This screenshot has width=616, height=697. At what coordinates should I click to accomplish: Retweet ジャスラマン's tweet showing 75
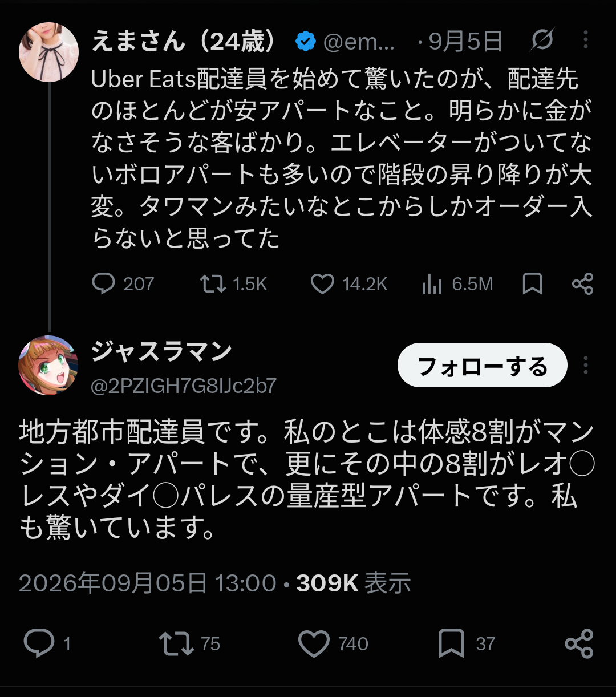[x=176, y=644]
